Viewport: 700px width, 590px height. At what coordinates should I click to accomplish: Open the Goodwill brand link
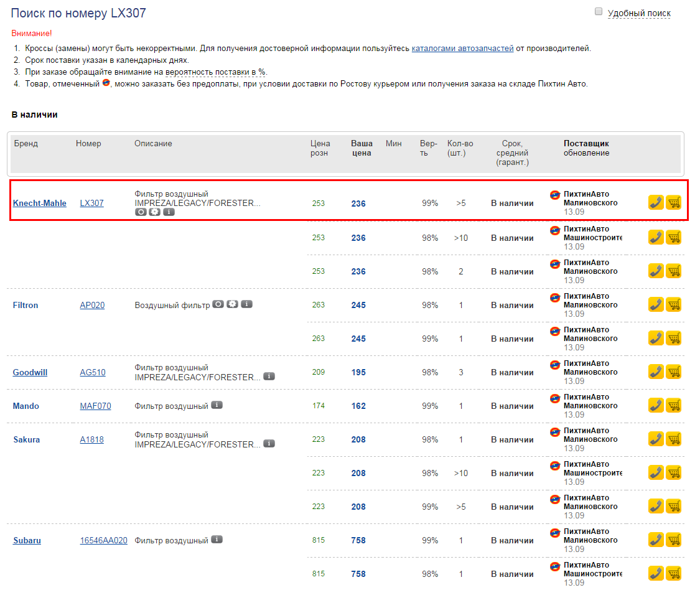(x=30, y=372)
